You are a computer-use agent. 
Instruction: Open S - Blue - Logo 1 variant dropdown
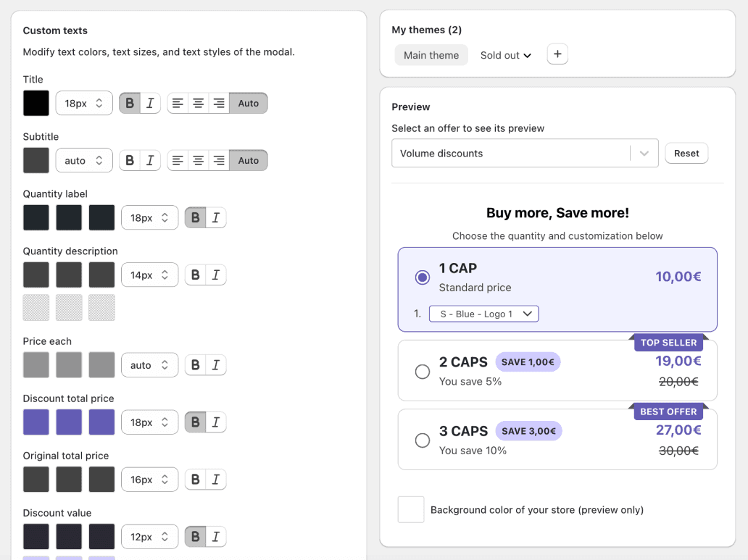point(483,314)
